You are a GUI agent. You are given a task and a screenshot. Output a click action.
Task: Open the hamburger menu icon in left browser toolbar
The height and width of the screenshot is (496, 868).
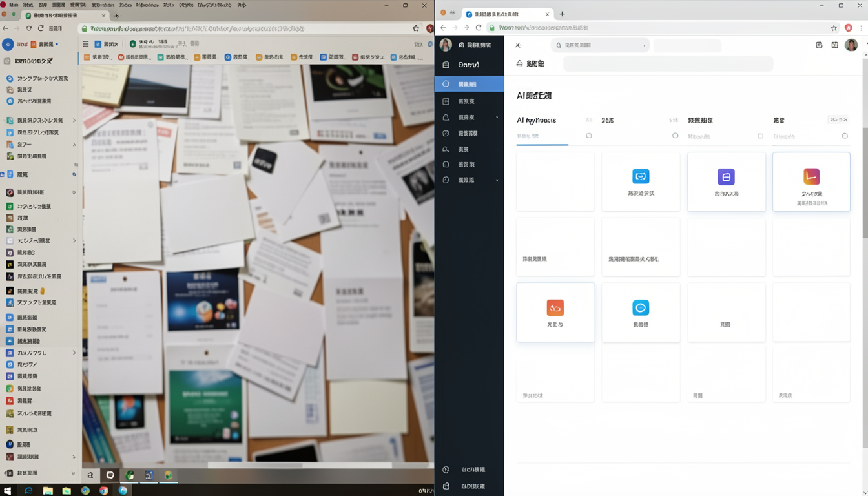85,44
